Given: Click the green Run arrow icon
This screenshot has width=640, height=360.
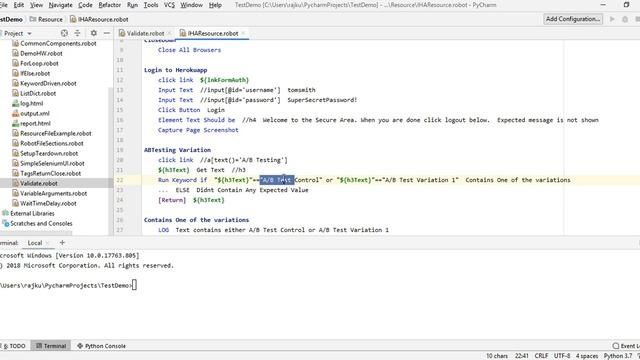Looking at the screenshot, I should coord(612,19).
